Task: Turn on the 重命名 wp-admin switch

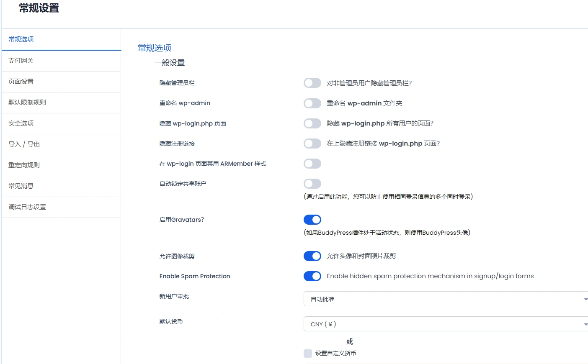Action: point(312,103)
